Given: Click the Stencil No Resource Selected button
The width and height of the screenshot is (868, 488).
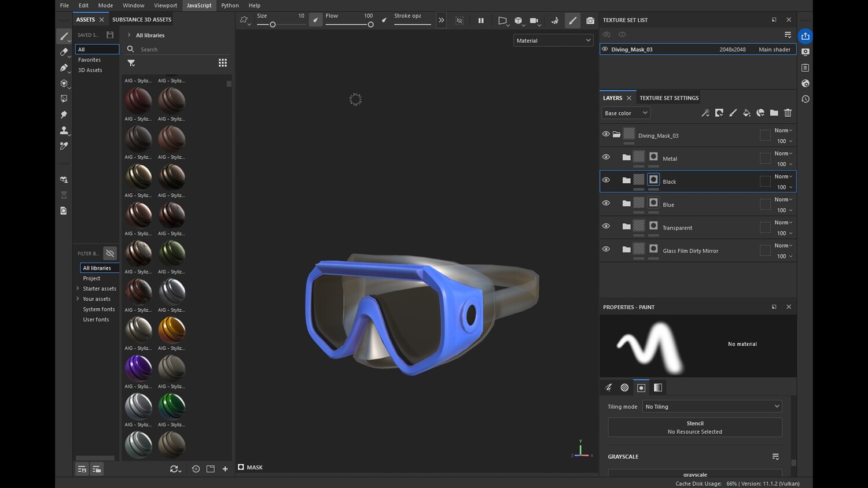Looking at the screenshot, I should tap(695, 427).
